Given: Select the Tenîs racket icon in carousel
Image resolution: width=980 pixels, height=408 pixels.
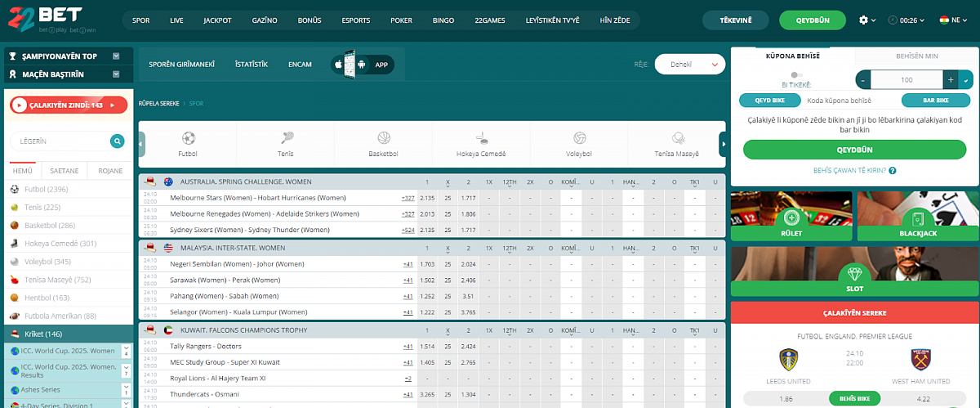Looking at the screenshot, I should tap(287, 138).
